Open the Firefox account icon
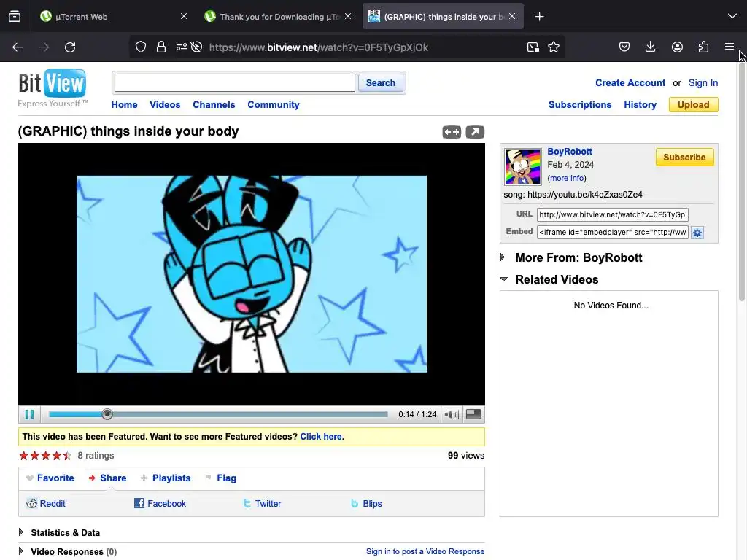This screenshot has width=747, height=560. coord(677,47)
